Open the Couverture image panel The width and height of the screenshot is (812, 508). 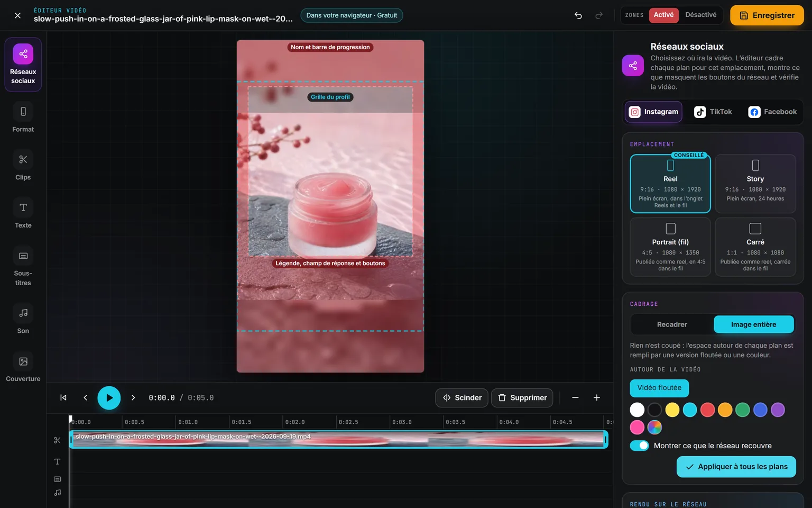[23, 367]
